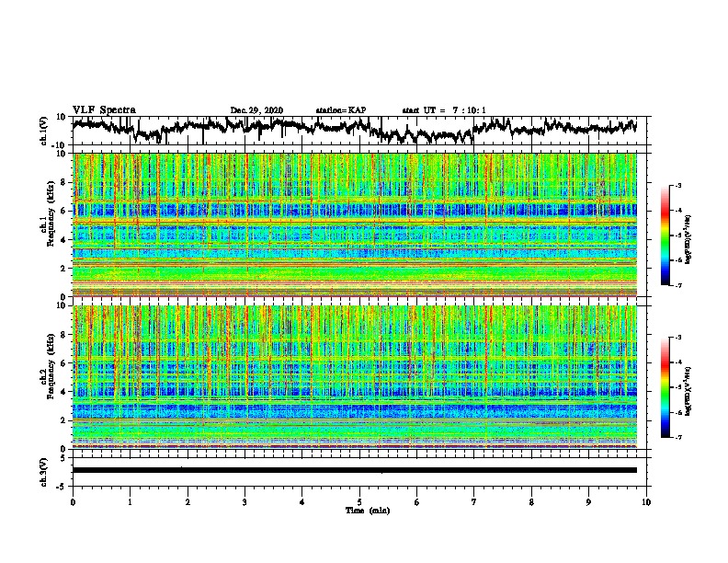Click the ch.3 black voltage band

pyautogui.click(x=354, y=470)
